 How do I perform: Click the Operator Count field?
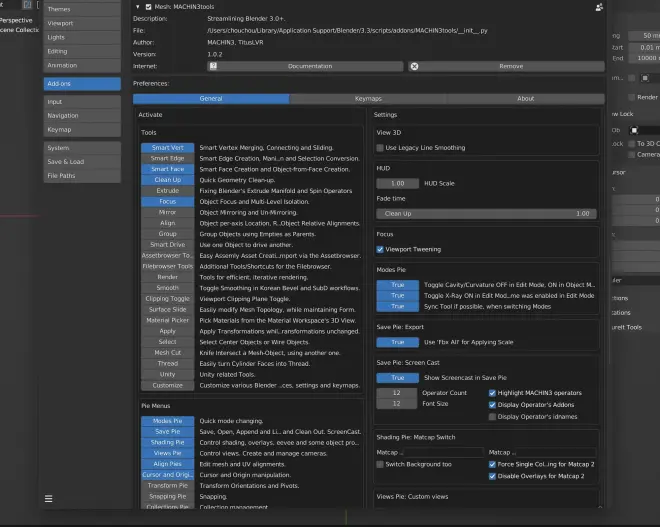(x=397, y=393)
